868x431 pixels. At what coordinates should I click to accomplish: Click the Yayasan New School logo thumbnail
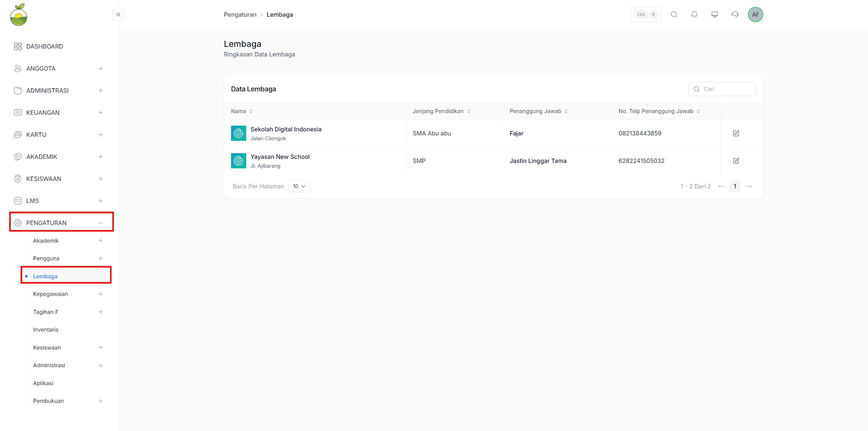coord(238,161)
